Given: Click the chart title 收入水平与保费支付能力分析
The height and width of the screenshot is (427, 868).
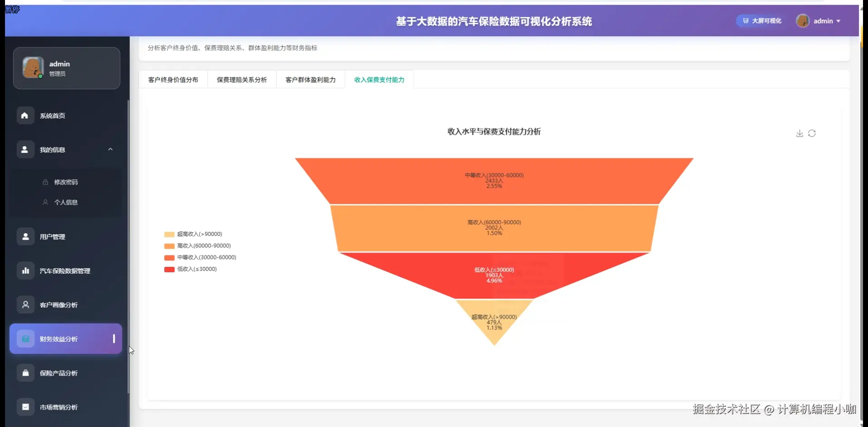Looking at the screenshot, I should [494, 132].
